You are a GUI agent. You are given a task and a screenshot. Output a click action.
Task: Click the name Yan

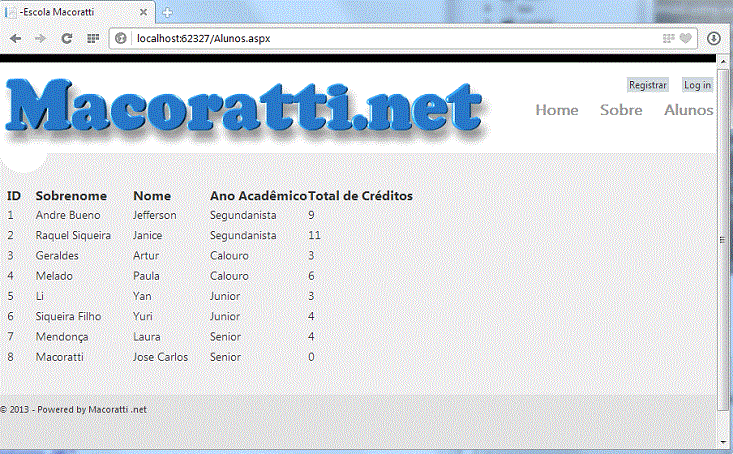(142, 296)
